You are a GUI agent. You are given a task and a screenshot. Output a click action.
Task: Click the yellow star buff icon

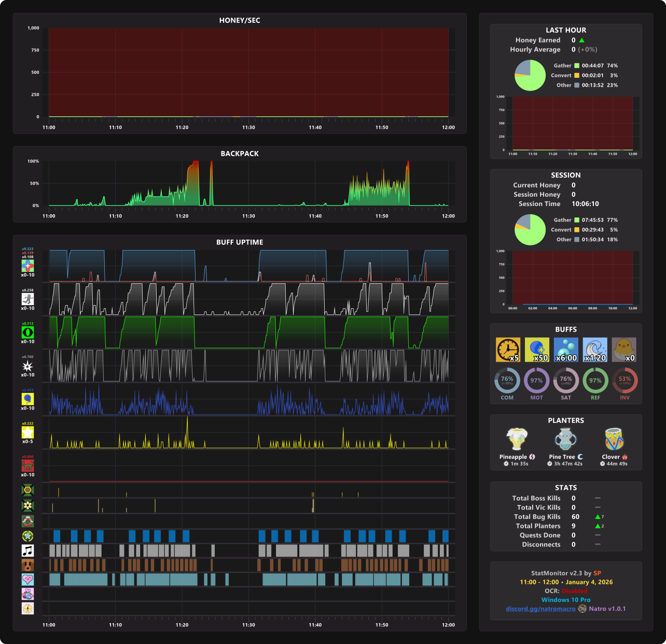coord(27,432)
